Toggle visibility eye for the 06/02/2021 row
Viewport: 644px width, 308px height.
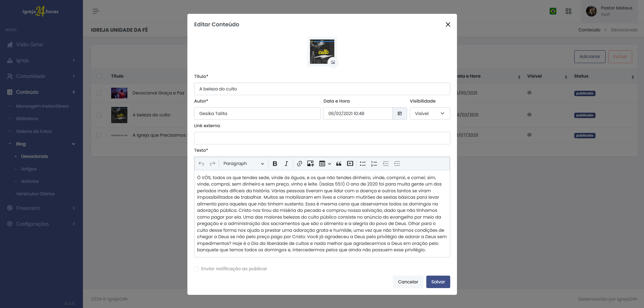(529, 115)
